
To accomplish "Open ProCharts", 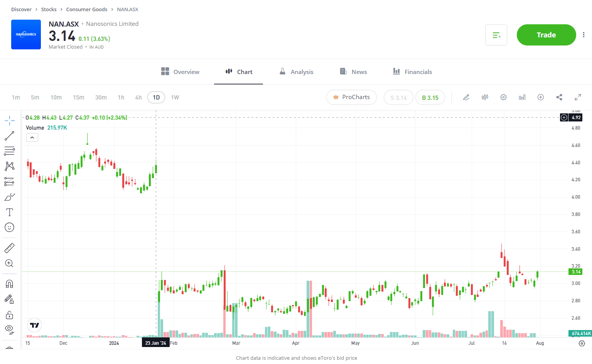I will coord(351,97).
